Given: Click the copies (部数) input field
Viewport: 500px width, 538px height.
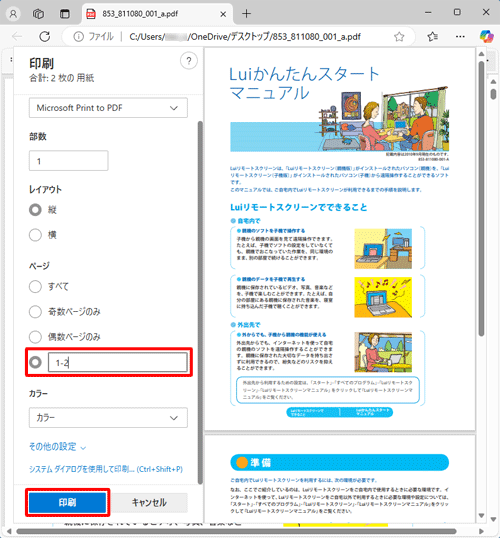Looking at the screenshot, I should click(69, 161).
